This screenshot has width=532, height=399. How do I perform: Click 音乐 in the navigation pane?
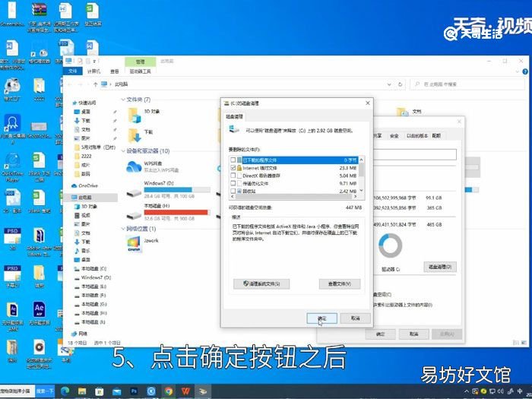[85, 251]
